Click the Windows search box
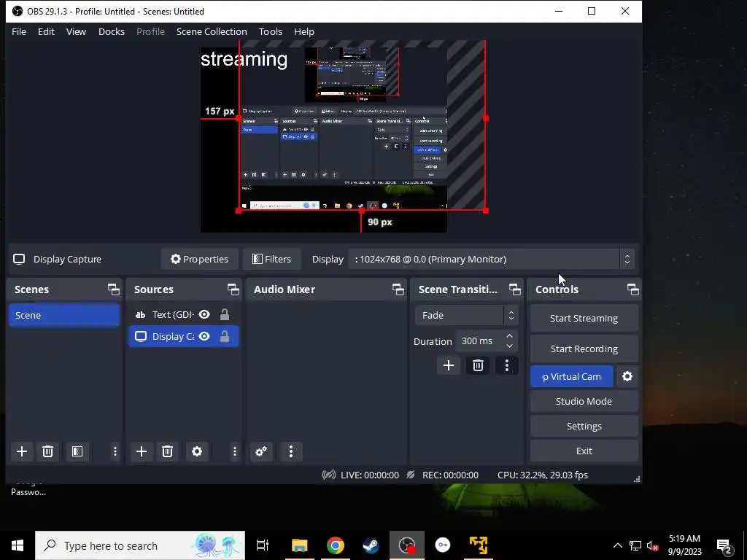Viewport: 747px width, 560px height. [x=140, y=545]
